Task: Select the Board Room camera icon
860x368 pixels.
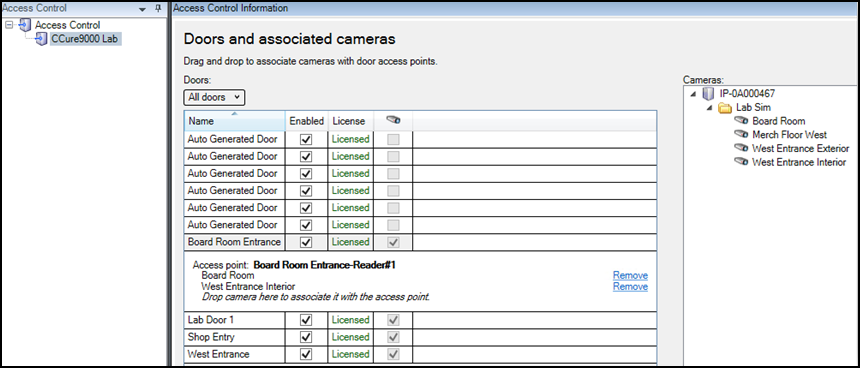Action: click(742, 121)
